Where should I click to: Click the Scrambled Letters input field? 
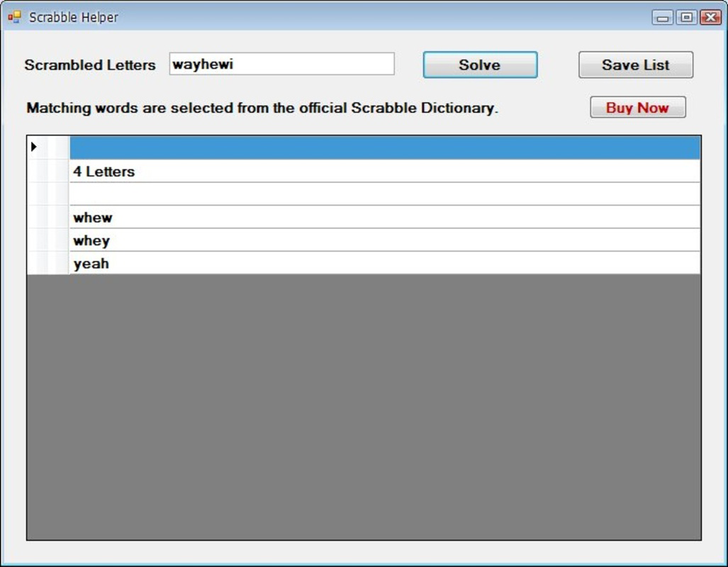click(x=282, y=64)
